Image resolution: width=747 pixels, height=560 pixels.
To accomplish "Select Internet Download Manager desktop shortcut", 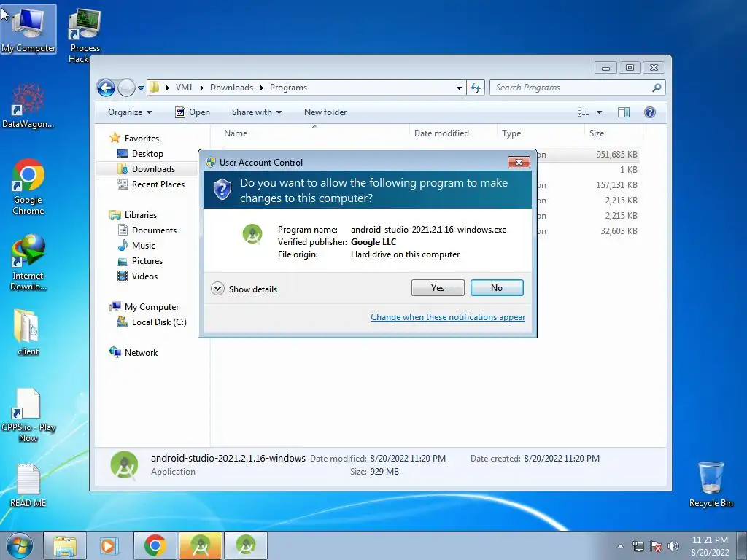I will 28,262.
